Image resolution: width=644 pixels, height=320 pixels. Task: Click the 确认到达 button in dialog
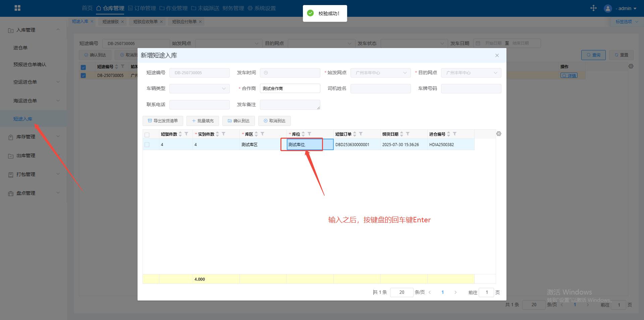[x=238, y=121]
